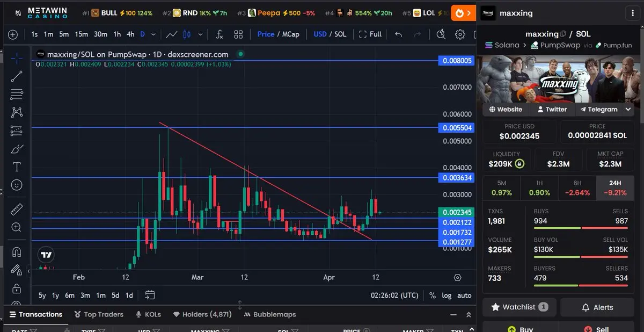Select the candlestick chart style

tap(187, 34)
